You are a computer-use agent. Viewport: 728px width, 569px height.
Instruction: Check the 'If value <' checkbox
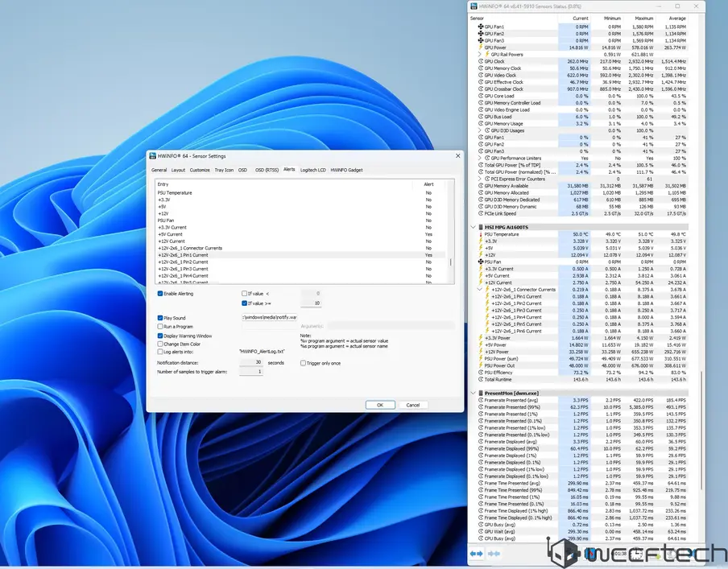click(244, 294)
